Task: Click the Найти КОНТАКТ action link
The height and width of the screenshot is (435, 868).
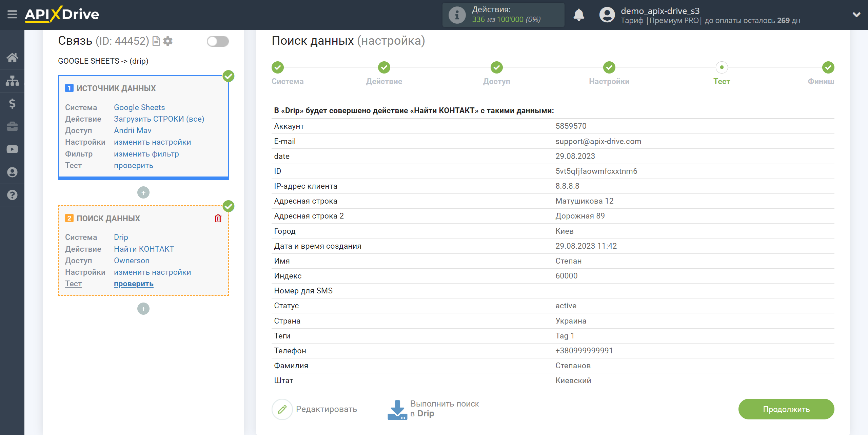Action: (x=144, y=249)
